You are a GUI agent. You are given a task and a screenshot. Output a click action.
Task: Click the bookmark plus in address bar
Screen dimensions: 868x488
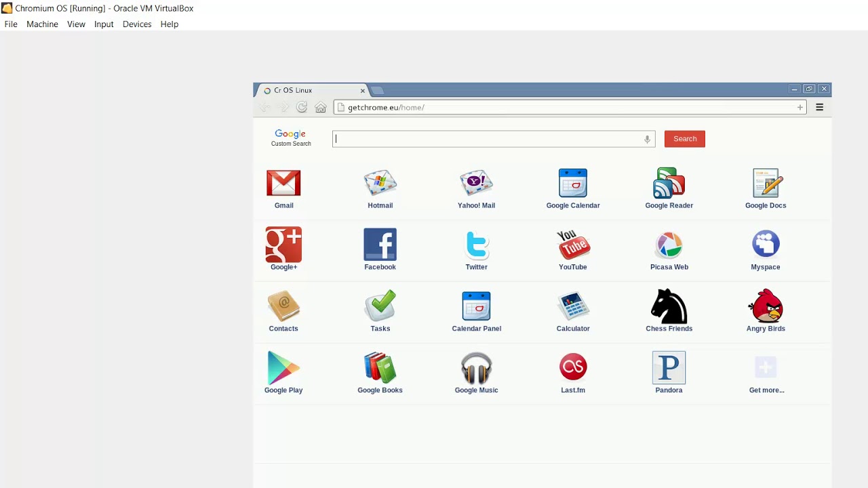(x=800, y=107)
